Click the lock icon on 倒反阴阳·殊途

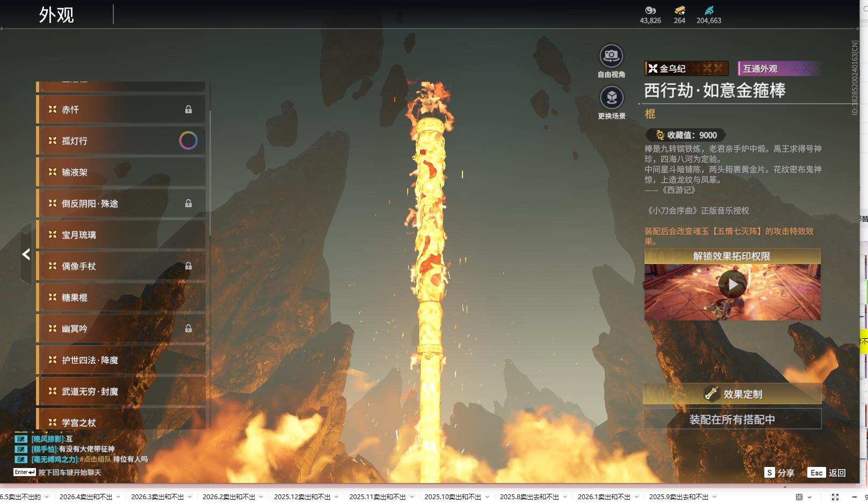(x=189, y=203)
